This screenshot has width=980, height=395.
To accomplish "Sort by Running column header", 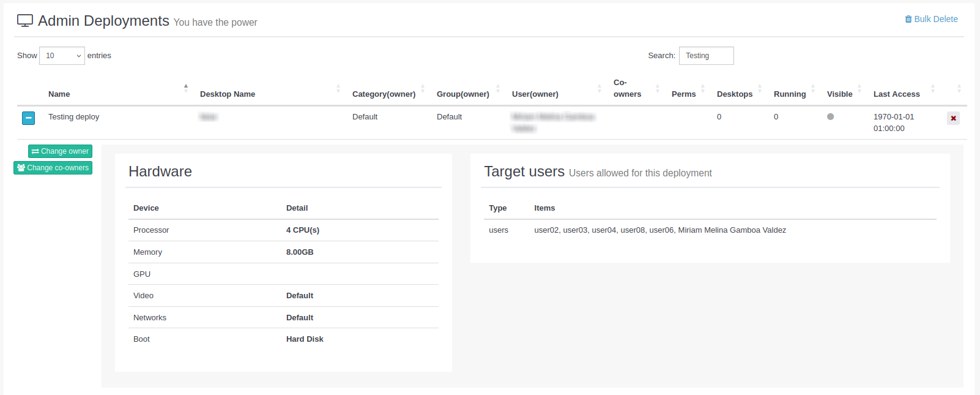I will click(789, 94).
